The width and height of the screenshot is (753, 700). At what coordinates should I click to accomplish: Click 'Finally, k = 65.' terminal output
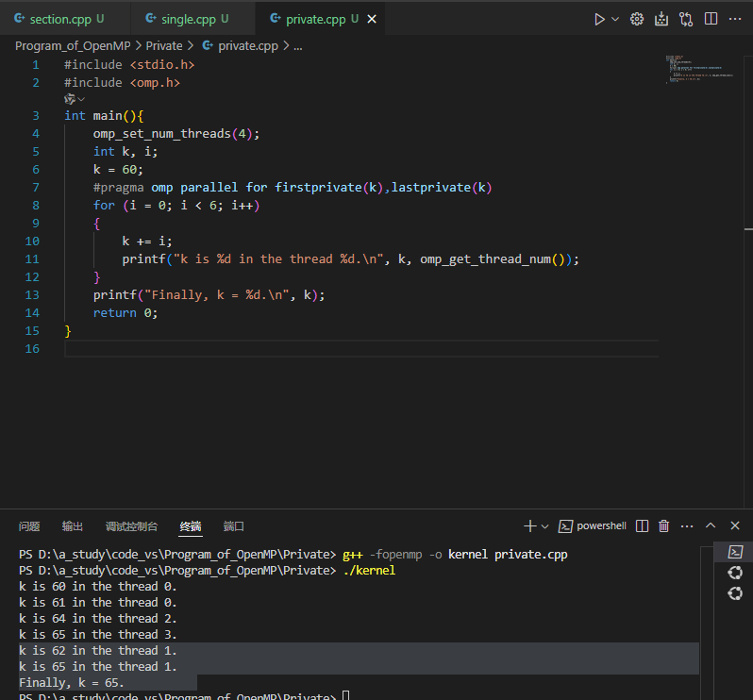coord(71,683)
